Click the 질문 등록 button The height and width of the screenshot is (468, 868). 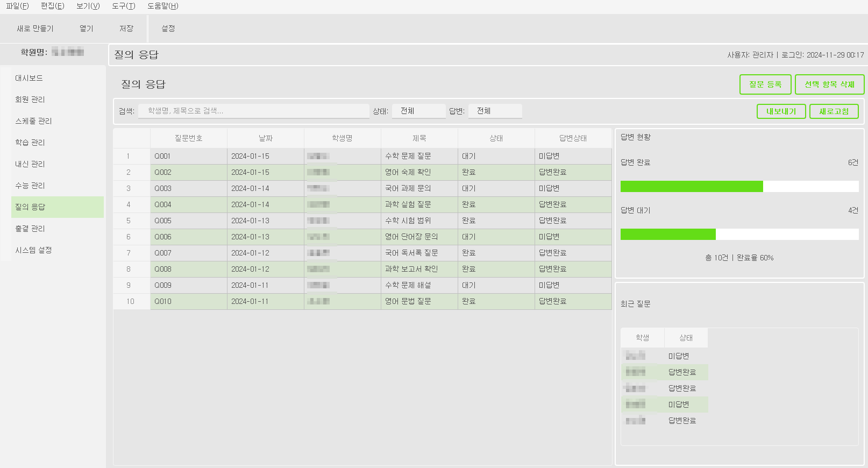click(765, 84)
